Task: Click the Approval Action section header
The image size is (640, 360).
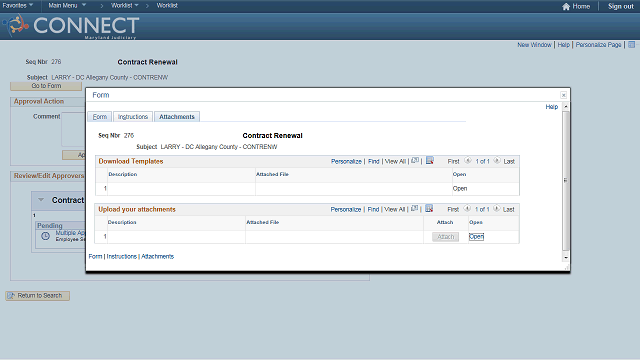Action: coord(39,101)
